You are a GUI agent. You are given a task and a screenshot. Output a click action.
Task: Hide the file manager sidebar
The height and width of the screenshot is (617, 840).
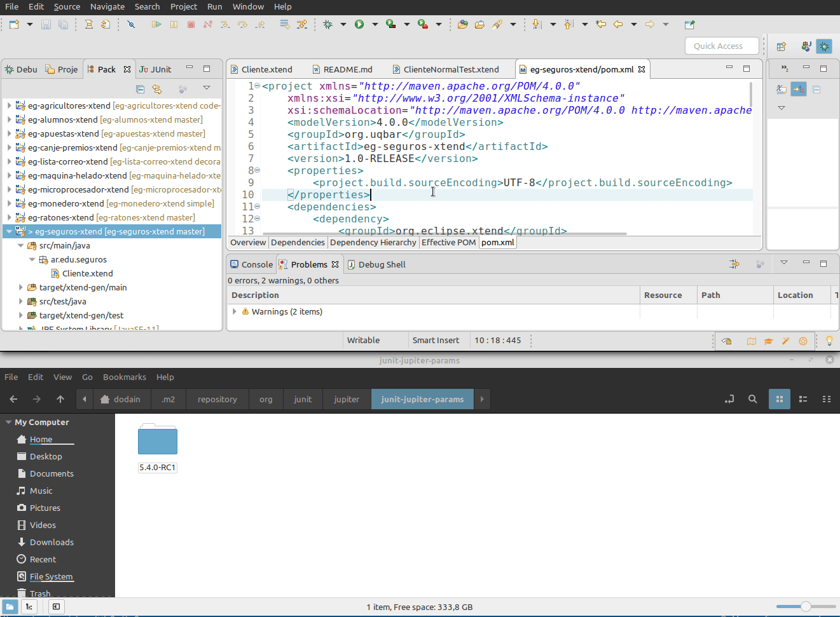tap(56, 607)
